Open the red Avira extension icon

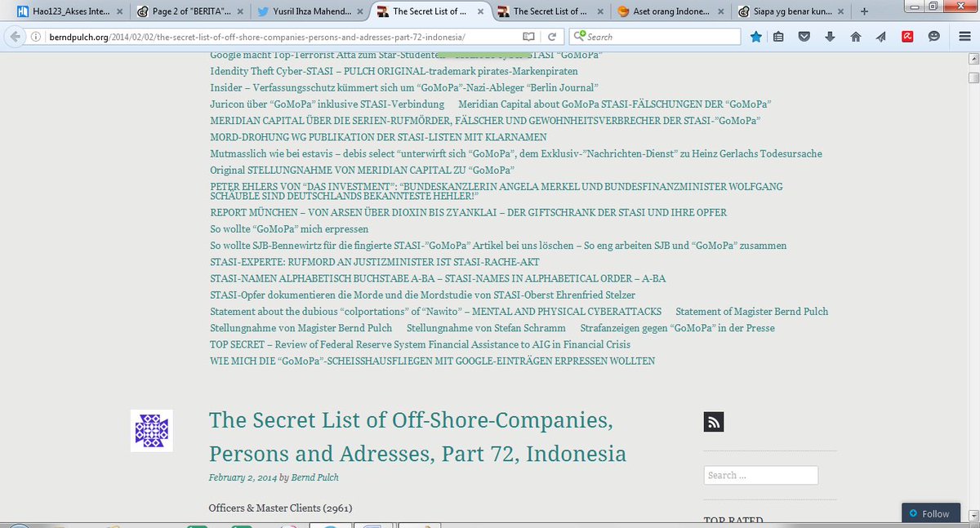tap(907, 37)
